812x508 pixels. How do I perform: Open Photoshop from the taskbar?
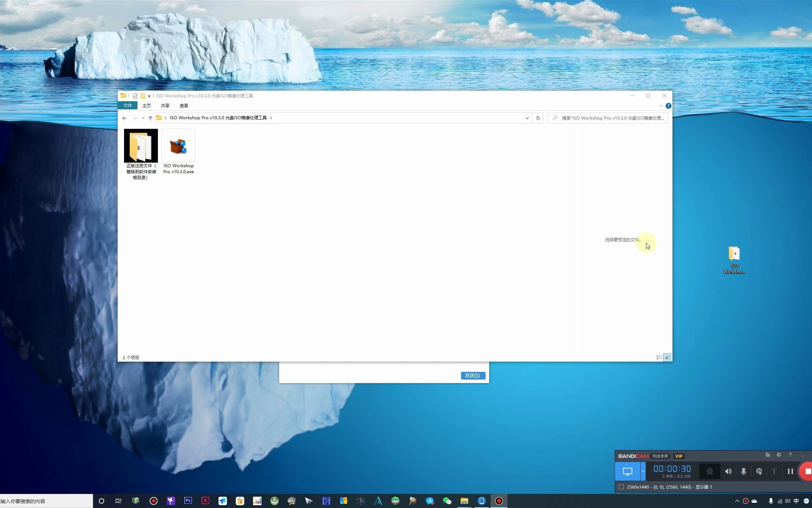point(188,501)
